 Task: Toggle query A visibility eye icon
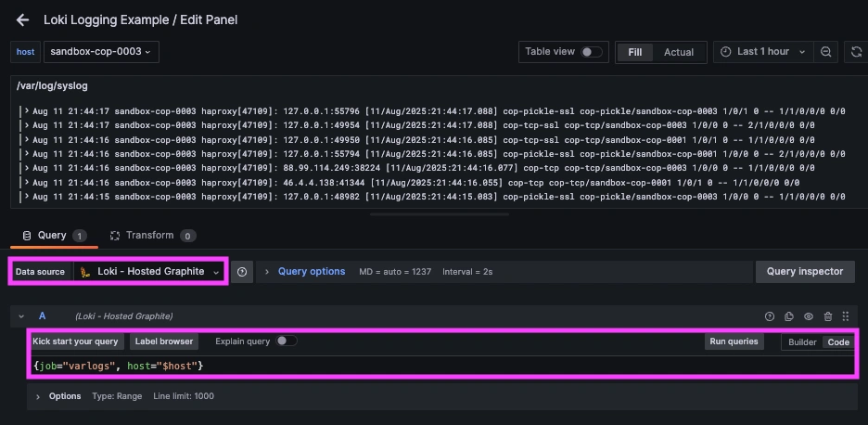tap(809, 316)
